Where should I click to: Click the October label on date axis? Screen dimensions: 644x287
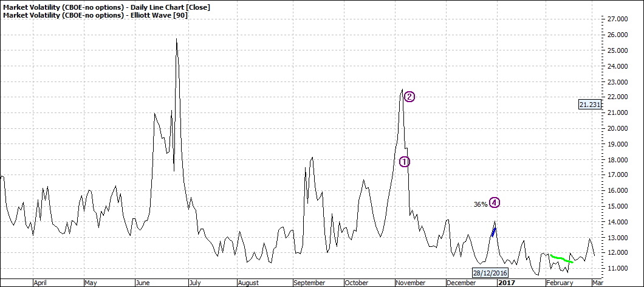pyautogui.click(x=357, y=283)
